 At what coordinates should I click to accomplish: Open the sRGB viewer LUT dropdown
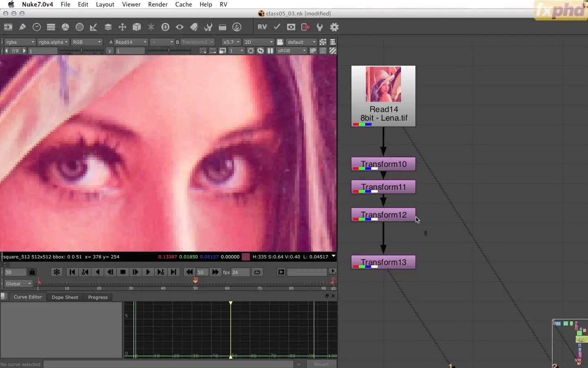coord(292,51)
